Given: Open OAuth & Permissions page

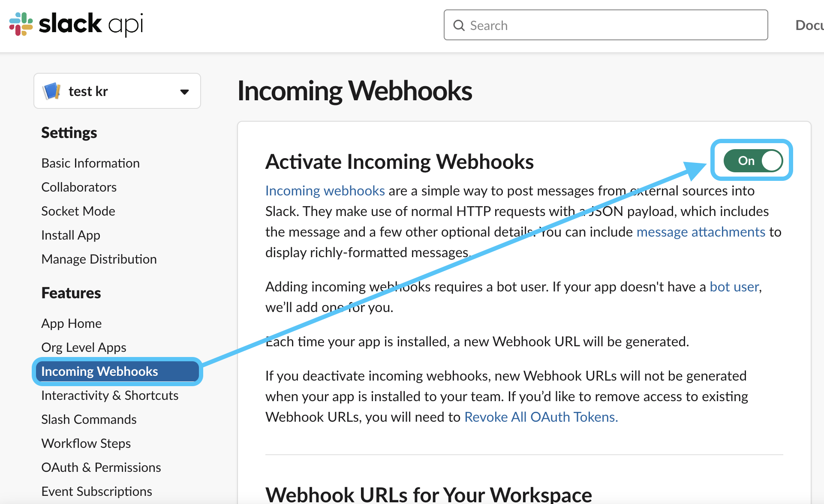Looking at the screenshot, I should tap(101, 468).
